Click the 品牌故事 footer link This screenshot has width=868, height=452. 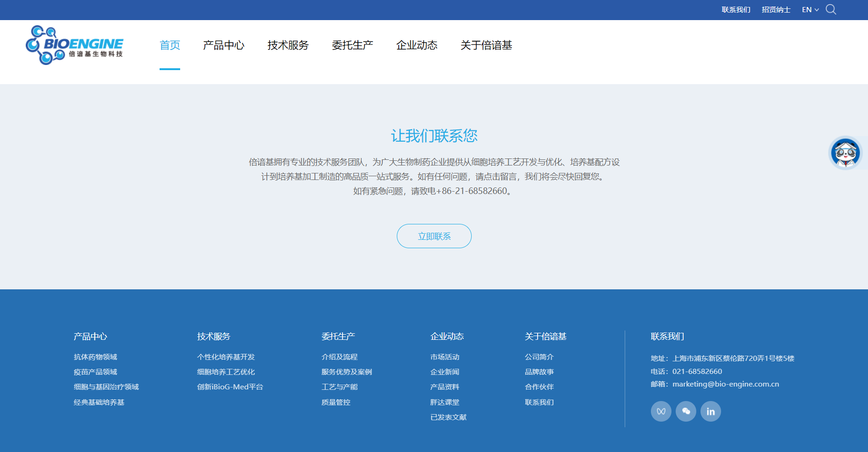click(x=539, y=372)
